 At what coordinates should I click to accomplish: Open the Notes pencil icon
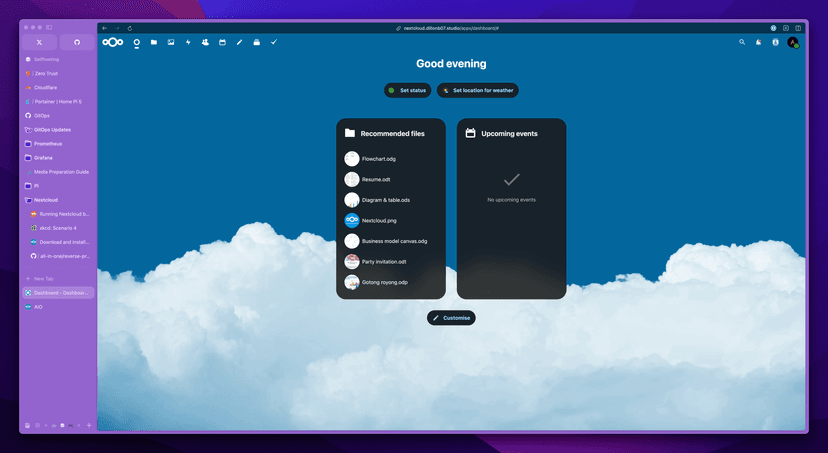(x=239, y=42)
